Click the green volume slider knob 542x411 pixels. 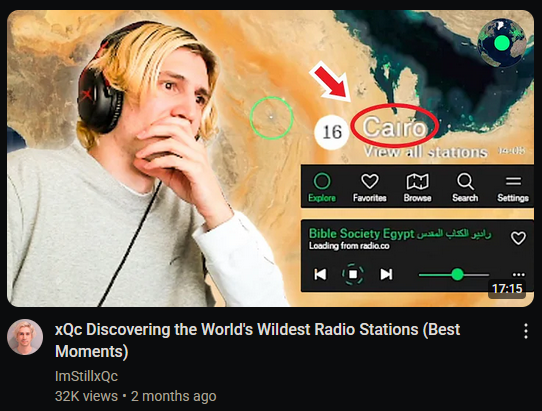tap(457, 274)
